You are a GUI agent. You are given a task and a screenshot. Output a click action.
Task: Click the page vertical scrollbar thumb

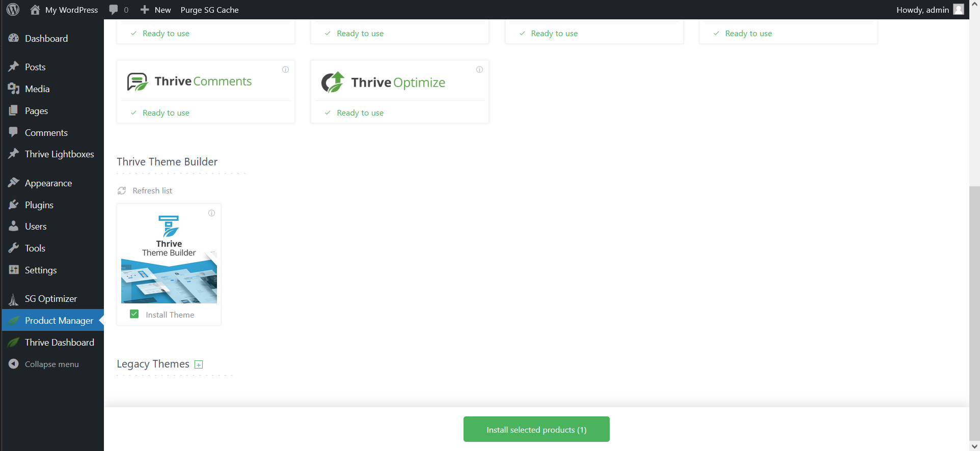click(974, 313)
